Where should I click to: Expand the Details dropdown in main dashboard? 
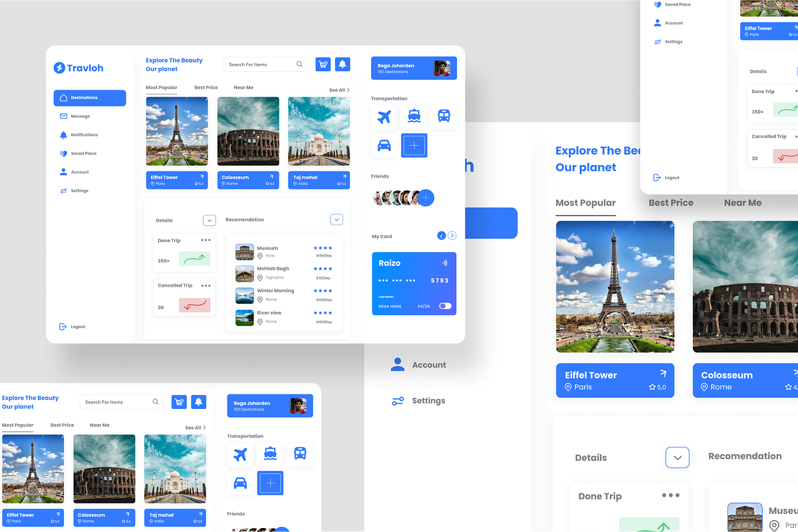point(209,220)
